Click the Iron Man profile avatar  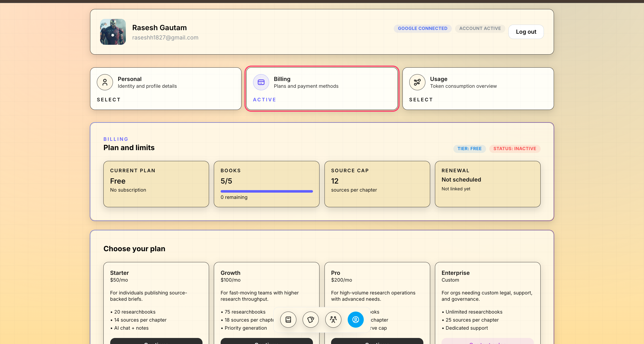(x=113, y=32)
